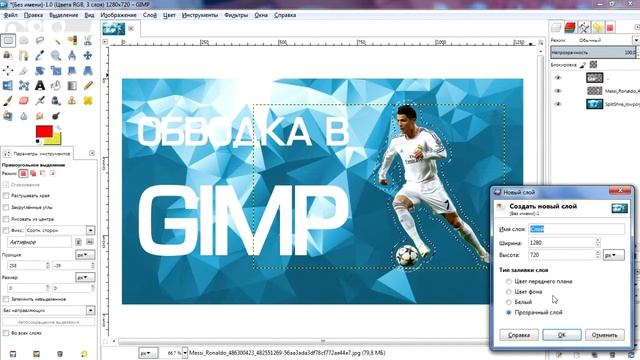This screenshot has width=640, height=360.
Task: Enable the Рисовать из центра checkbox
Action: pyautogui.click(x=6, y=219)
